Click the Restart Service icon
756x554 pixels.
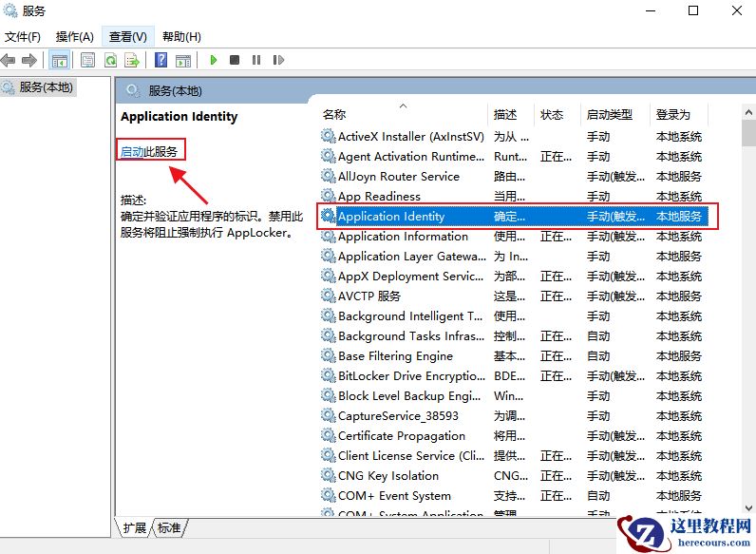coord(278,60)
